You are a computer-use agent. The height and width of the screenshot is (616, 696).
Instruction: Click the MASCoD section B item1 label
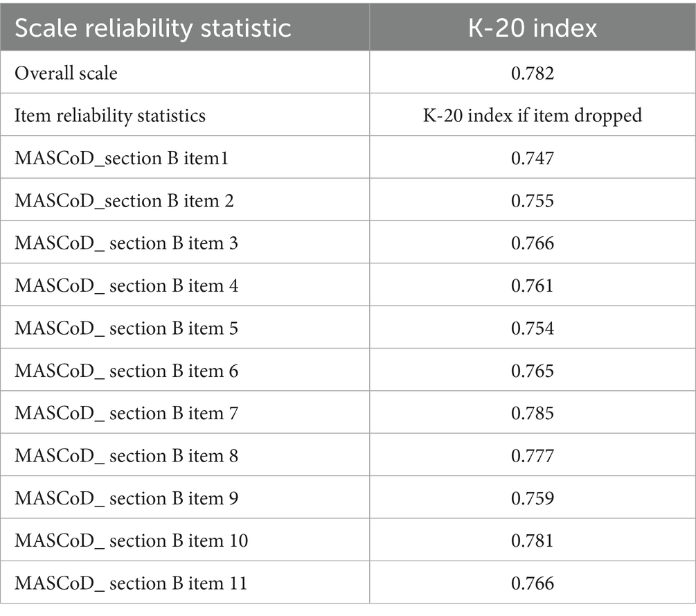click(x=122, y=158)
